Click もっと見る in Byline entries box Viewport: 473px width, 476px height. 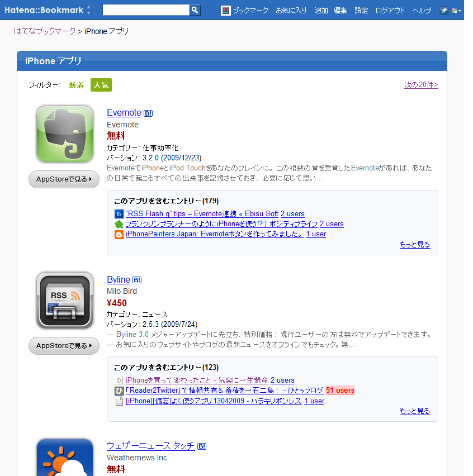tap(415, 411)
